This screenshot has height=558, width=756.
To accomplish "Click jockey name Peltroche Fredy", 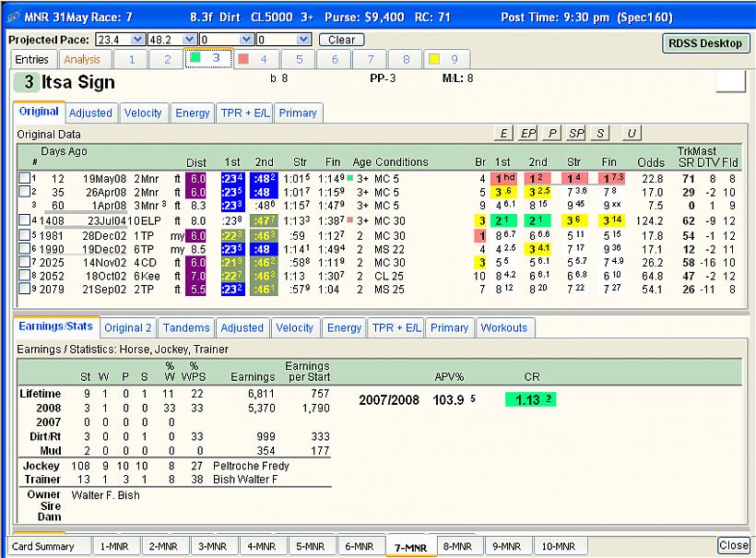I will (251, 466).
